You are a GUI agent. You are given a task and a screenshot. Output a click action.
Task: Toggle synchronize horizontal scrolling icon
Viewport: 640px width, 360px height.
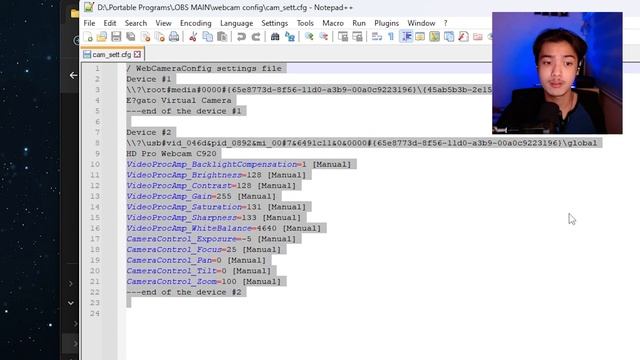[x=357, y=37]
